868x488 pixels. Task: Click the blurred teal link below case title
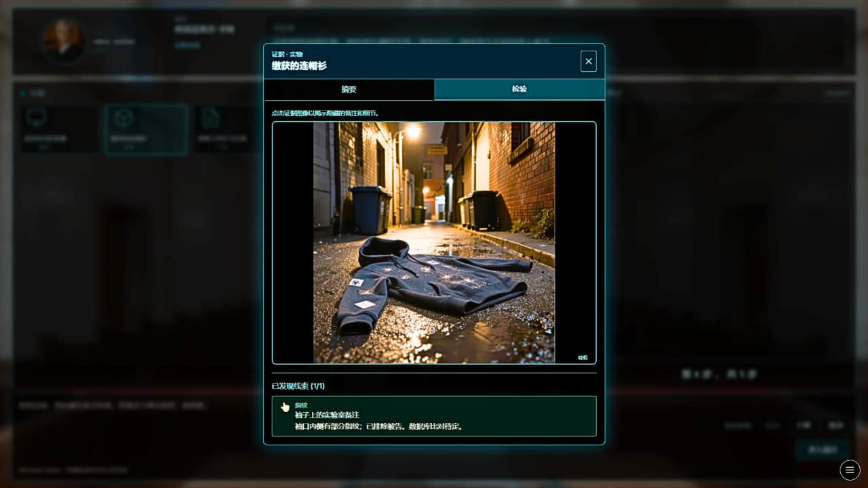[x=187, y=45]
